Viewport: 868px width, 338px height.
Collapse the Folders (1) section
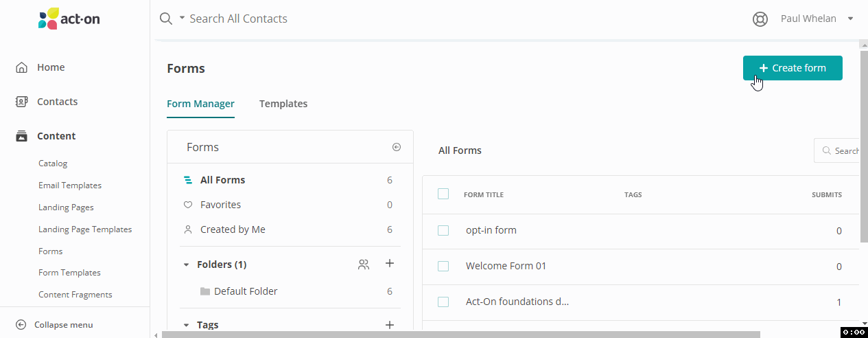(x=186, y=264)
